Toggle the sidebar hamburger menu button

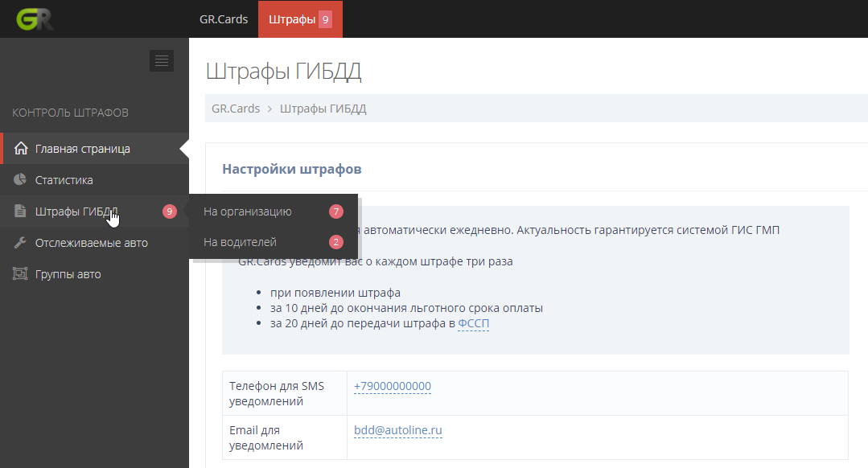click(x=162, y=60)
